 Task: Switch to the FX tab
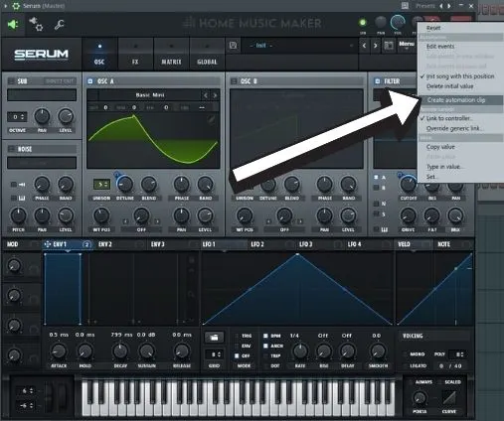click(135, 54)
